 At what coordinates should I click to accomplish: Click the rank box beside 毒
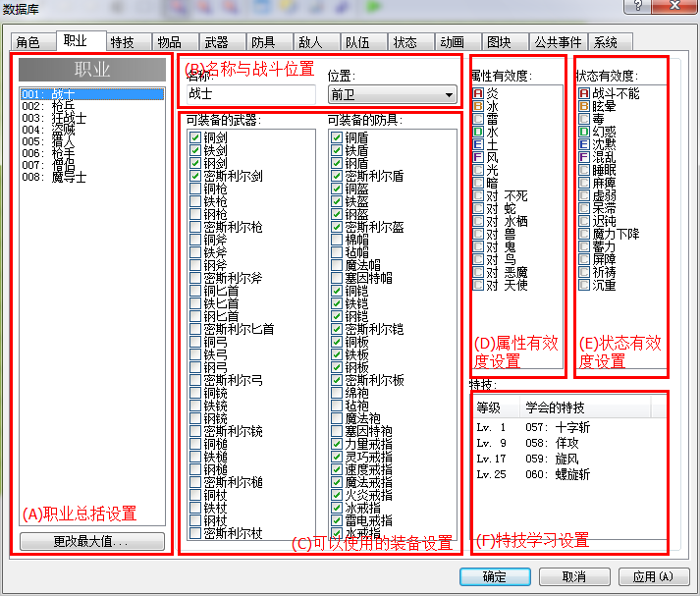(x=584, y=119)
